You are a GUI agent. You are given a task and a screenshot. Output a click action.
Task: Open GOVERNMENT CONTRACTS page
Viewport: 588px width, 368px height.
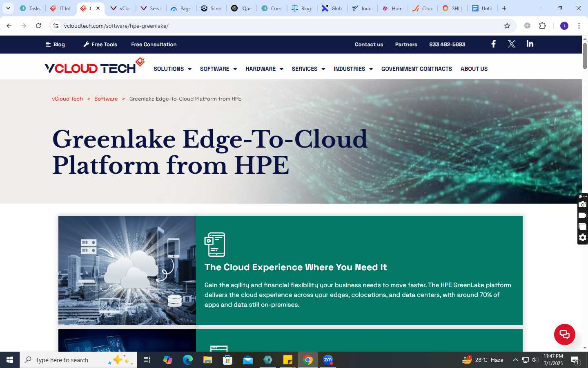(x=416, y=69)
